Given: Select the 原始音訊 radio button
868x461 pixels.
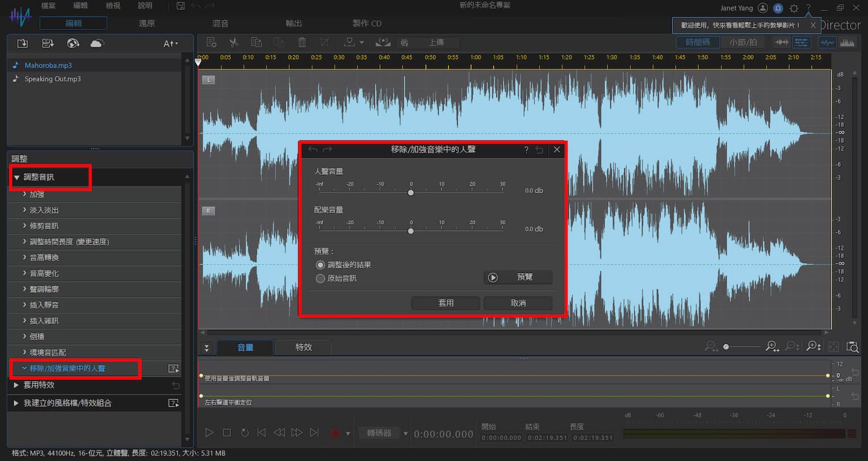Looking at the screenshot, I should pos(321,278).
